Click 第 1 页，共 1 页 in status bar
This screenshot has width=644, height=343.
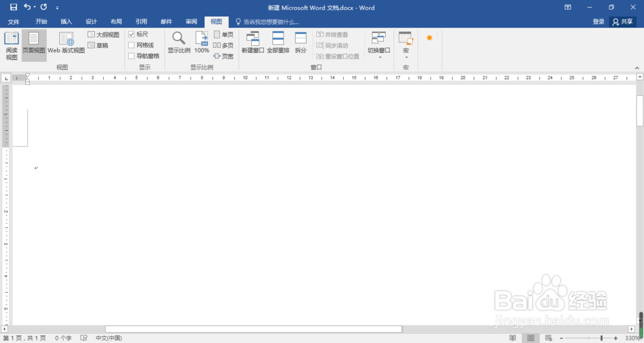pyautogui.click(x=24, y=338)
